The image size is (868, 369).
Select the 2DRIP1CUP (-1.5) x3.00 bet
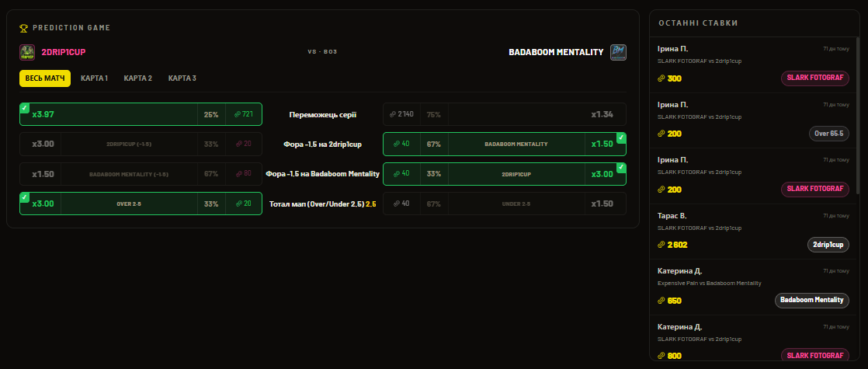click(x=141, y=144)
